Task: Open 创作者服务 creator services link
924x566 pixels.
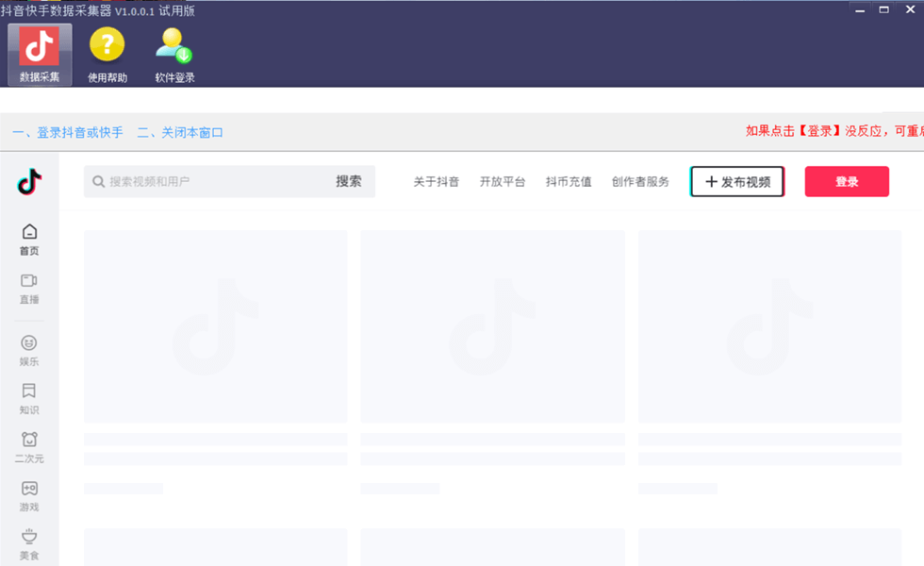Action: click(640, 181)
